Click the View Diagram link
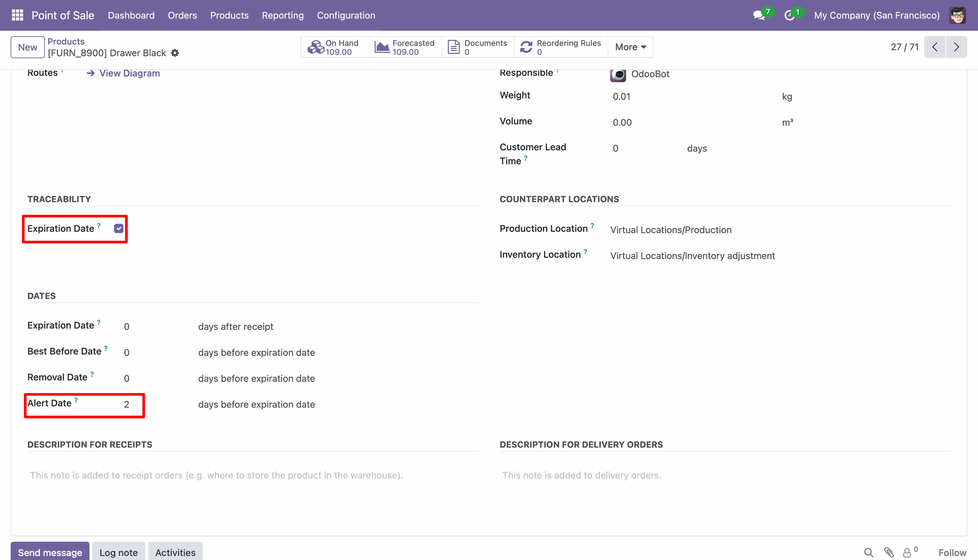The image size is (978, 560). (129, 73)
